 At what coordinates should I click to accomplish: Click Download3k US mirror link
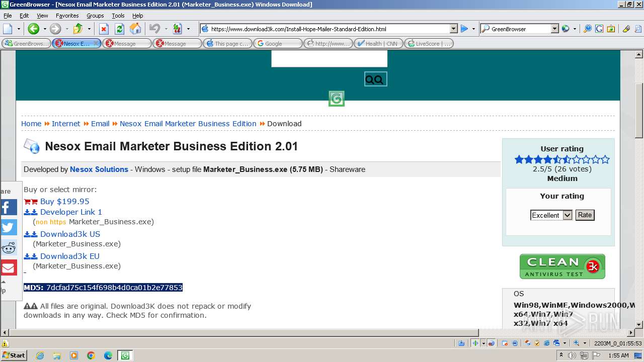[x=70, y=234]
